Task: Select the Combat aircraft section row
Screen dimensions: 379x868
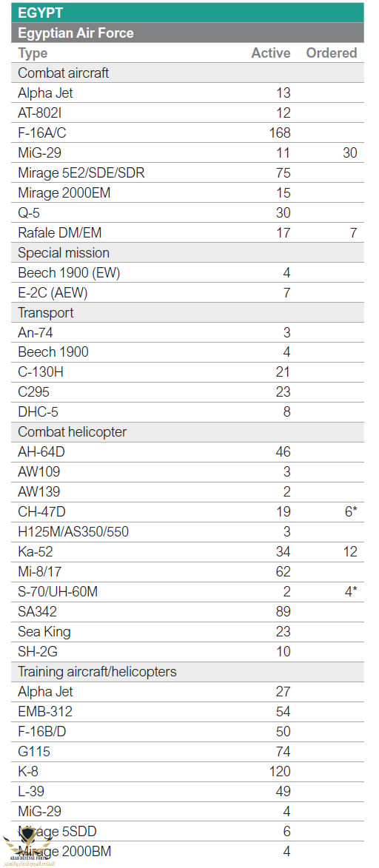Action: pos(188,73)
